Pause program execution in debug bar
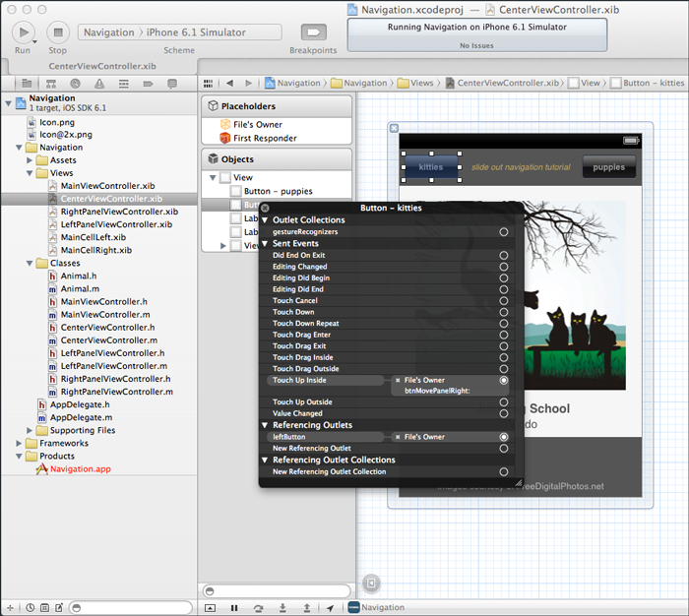The image size is (689, 616). pyautogui.click(x=234, y=608)
